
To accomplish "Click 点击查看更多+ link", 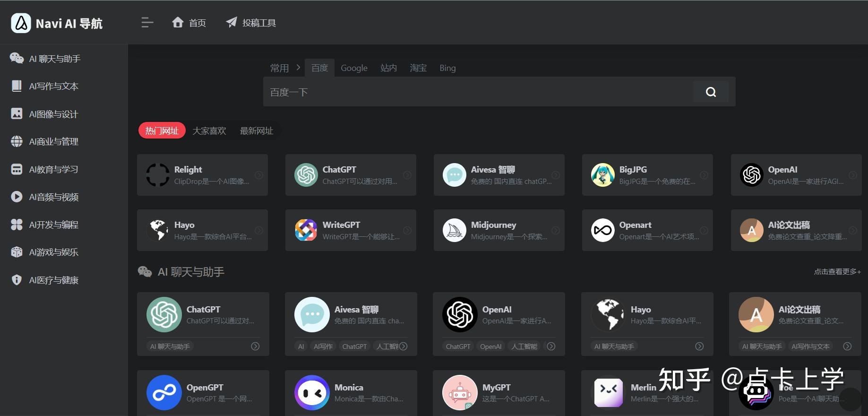I will click(x=837, y=272).
